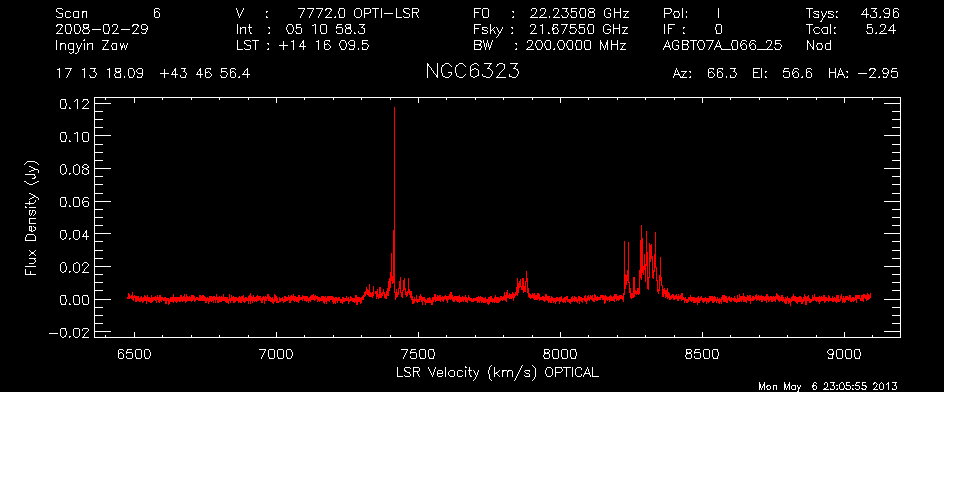
Task: Click the Nod procedure label
Action: click(818, 45)
